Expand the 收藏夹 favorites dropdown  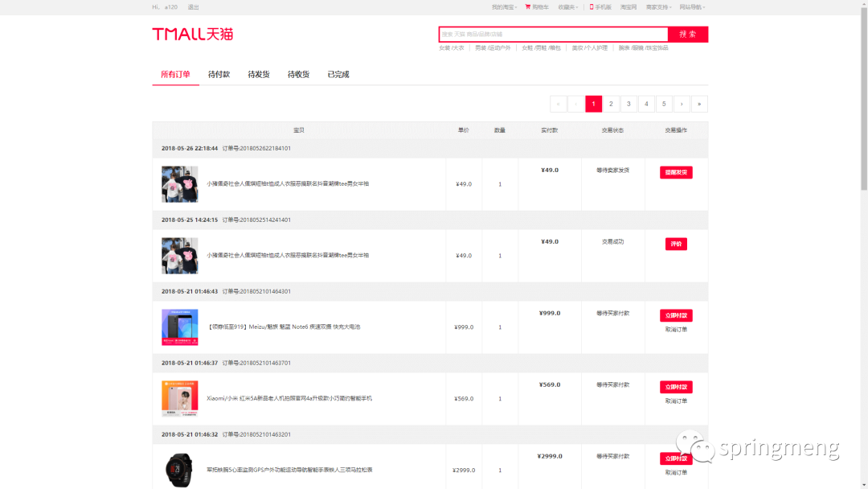[x=568, y=7]
